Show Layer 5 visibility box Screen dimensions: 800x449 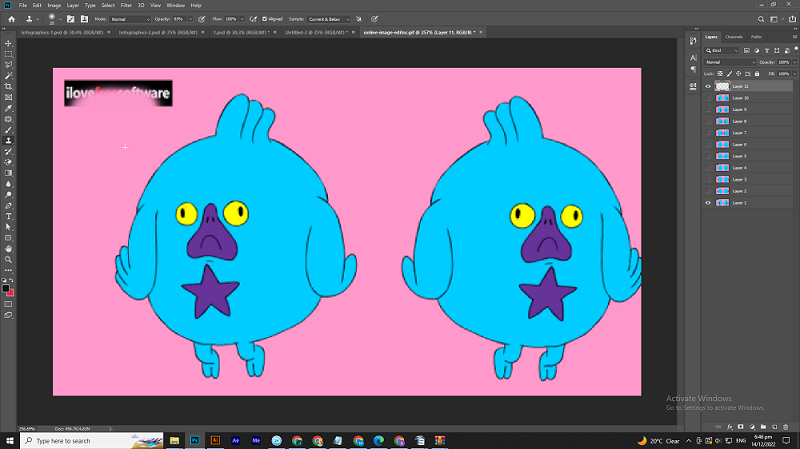(708, 156)
